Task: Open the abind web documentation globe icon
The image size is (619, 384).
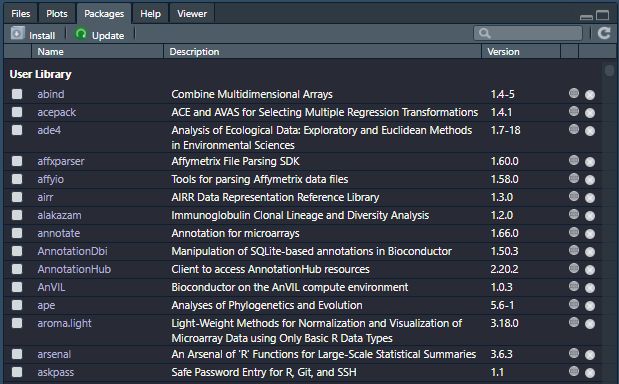Action: (574, 94)
